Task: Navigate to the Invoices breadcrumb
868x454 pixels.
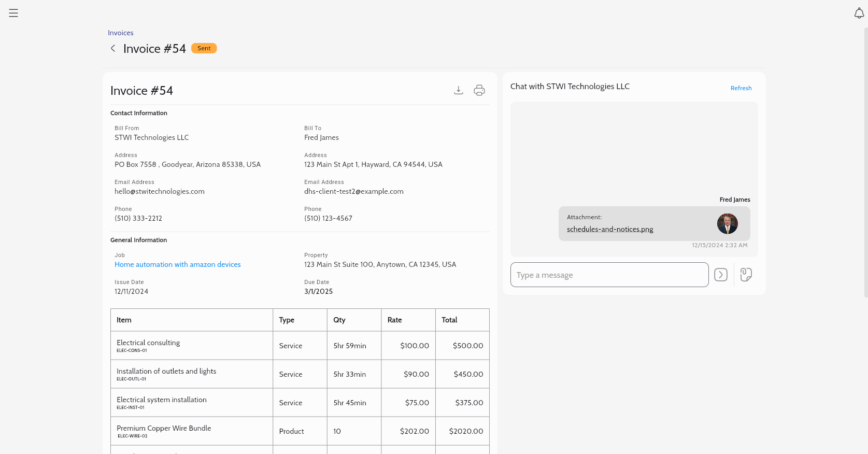Action: 121,33
